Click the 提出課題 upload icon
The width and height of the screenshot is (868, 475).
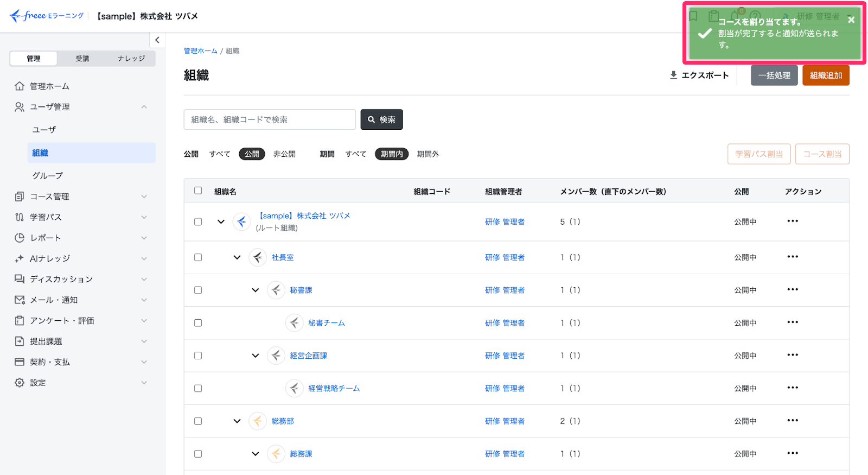pos(20,341)
